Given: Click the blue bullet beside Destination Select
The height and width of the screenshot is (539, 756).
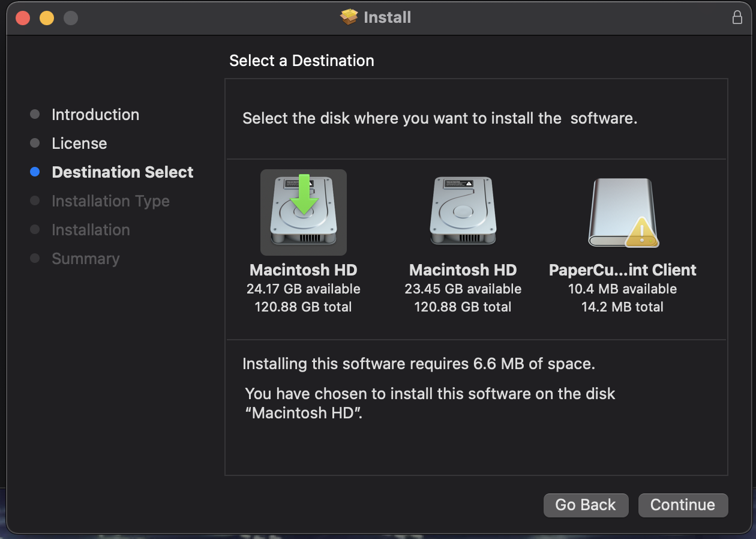Looking at the screenshot, I should [x=35, y=172].
